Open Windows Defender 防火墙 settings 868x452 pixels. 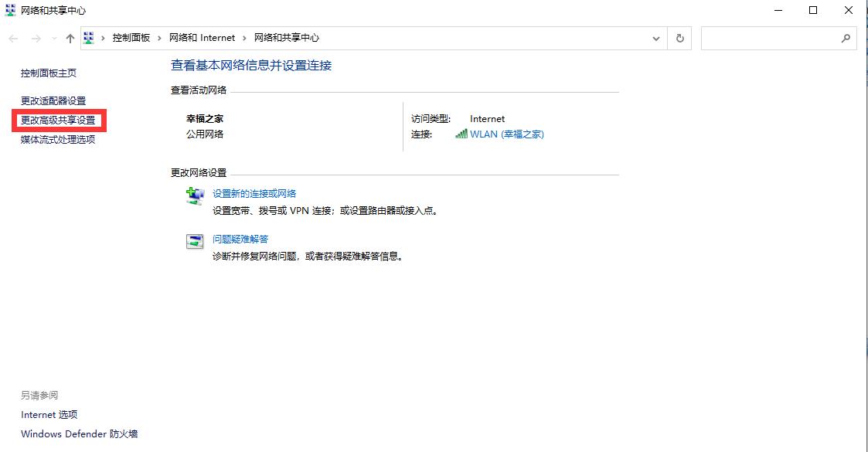(80, 433)
